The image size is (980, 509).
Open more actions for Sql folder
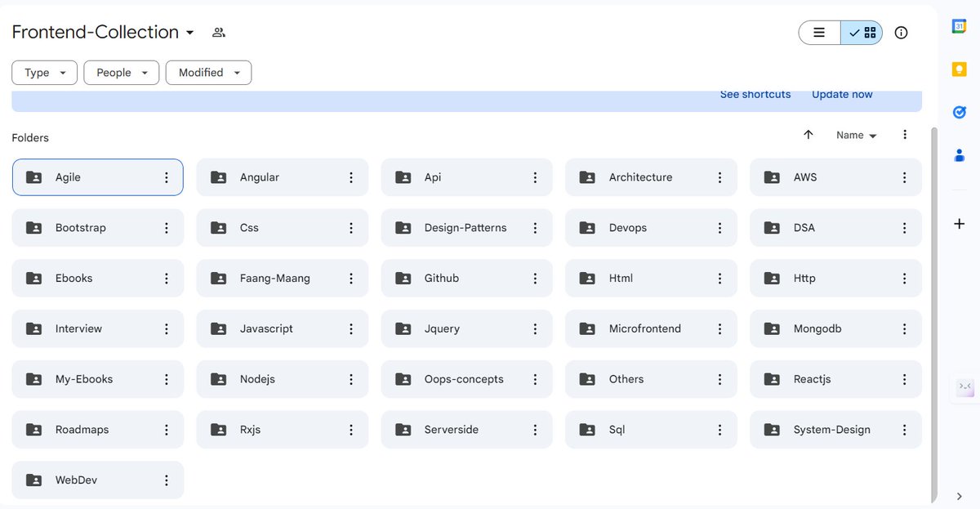click(719, 430)
